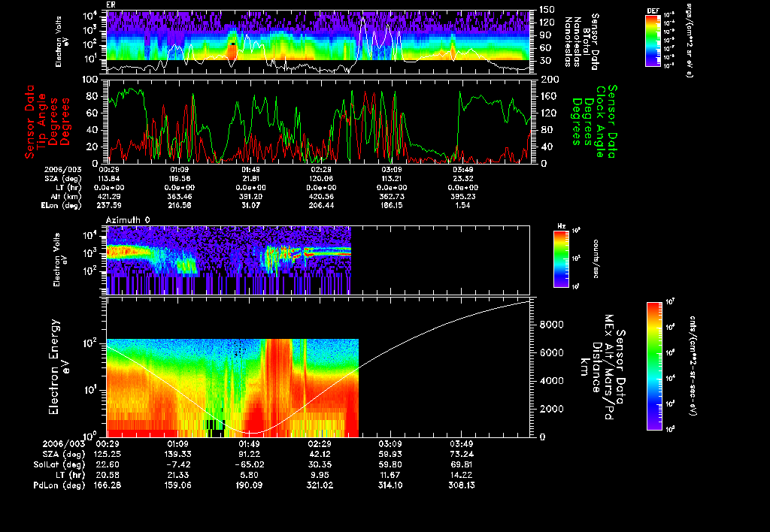This screenshot has width=770, height=532.
Task: Click SolLat value 69.81
Action: (462, 464)
